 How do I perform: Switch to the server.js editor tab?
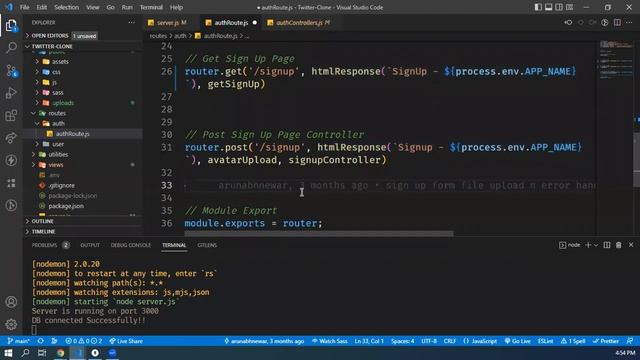tap(167, 22)
